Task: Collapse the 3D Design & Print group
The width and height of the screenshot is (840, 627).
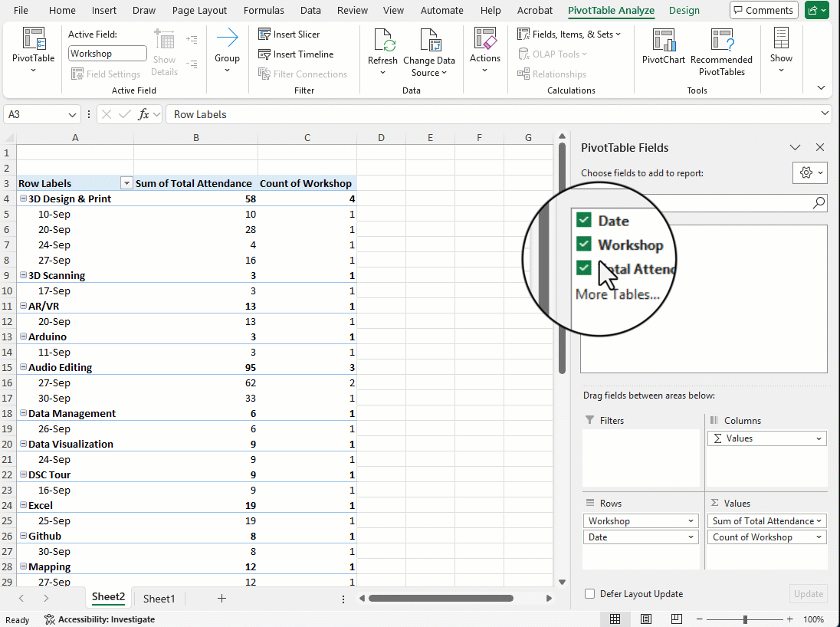Action: tap(23, 199)
